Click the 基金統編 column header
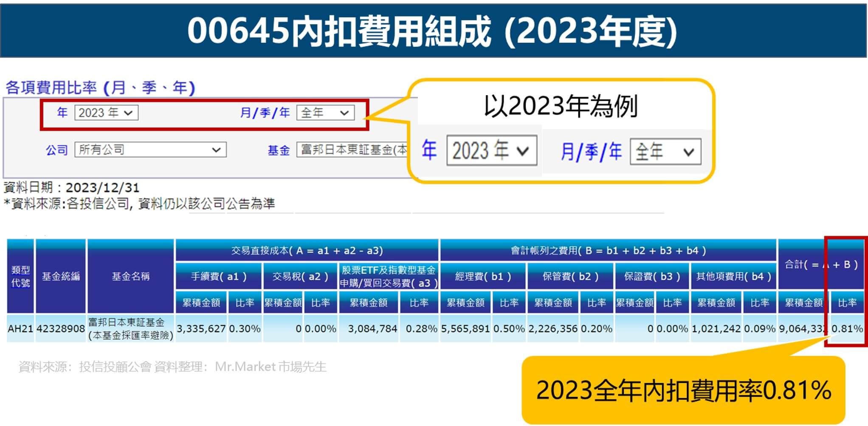This screenshot has height=426, width=868. tap(61, 276)
